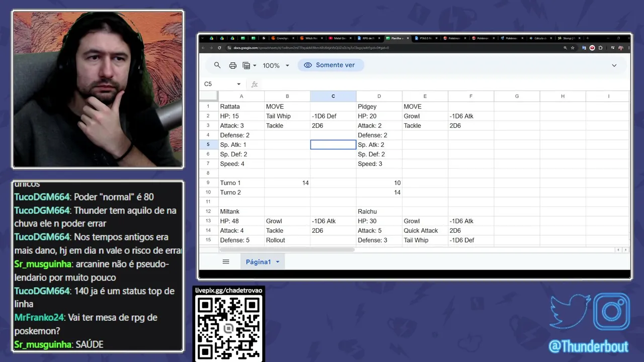
Task: Switch to the Cálculo de browser tab
Action: click(540, 38)
